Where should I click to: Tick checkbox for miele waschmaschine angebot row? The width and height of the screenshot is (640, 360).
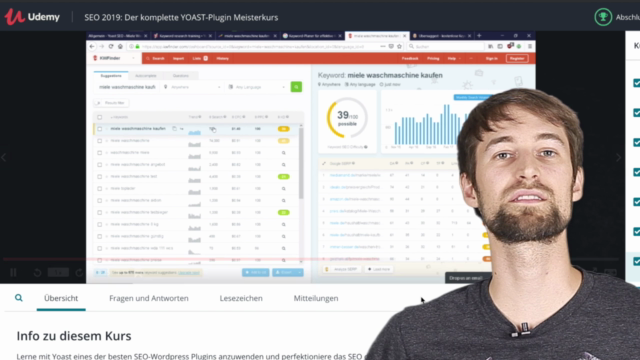[x=100, y=164]
